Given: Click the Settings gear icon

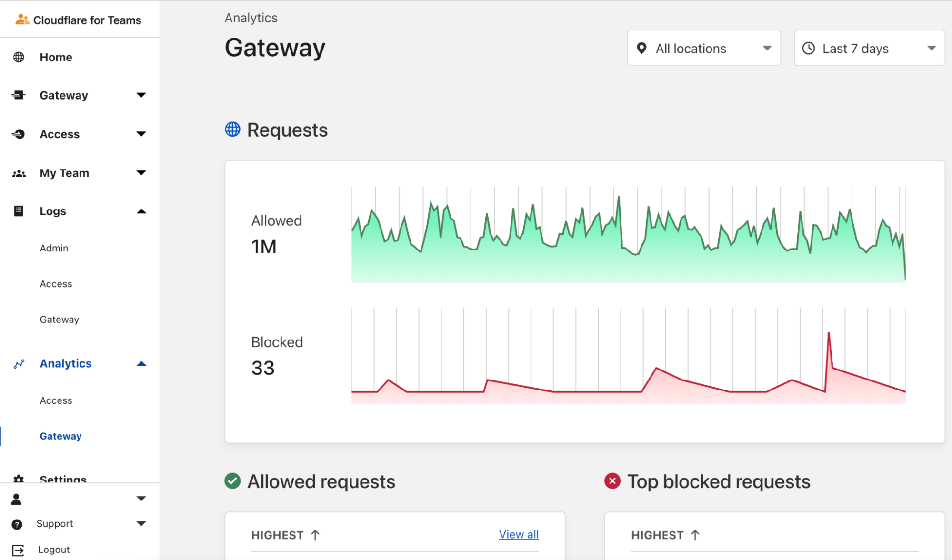Looking at the screenshot, I should (x=19, y=479).
